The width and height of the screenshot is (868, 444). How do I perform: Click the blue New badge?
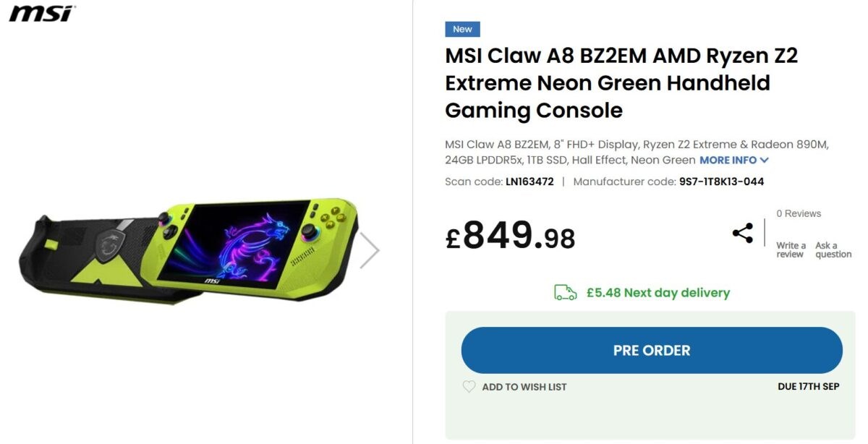click(462, 30)
